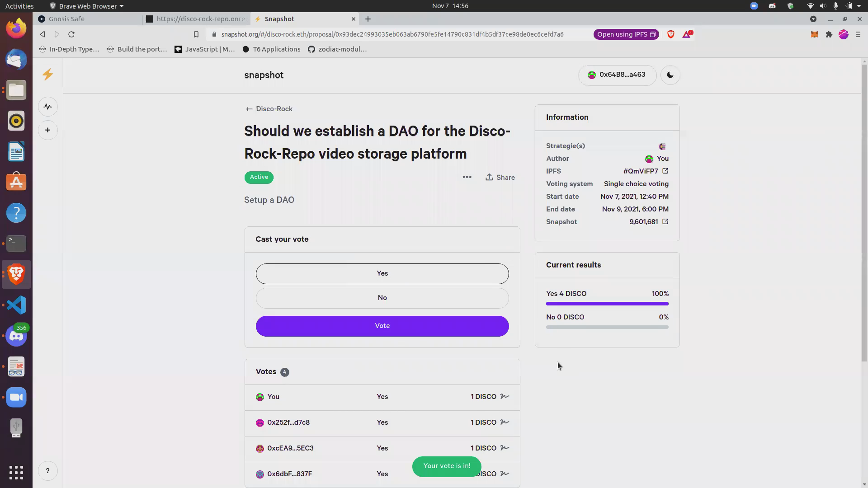View receipt icon for 0xcEA9...5EC3 vote

coord(505,448)
